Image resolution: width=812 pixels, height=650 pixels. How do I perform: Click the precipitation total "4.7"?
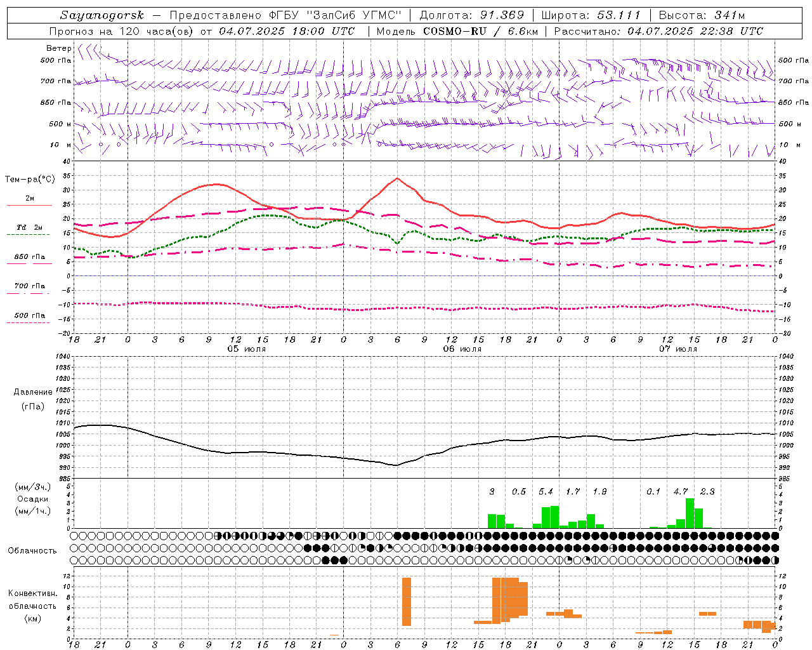(681, 491)
